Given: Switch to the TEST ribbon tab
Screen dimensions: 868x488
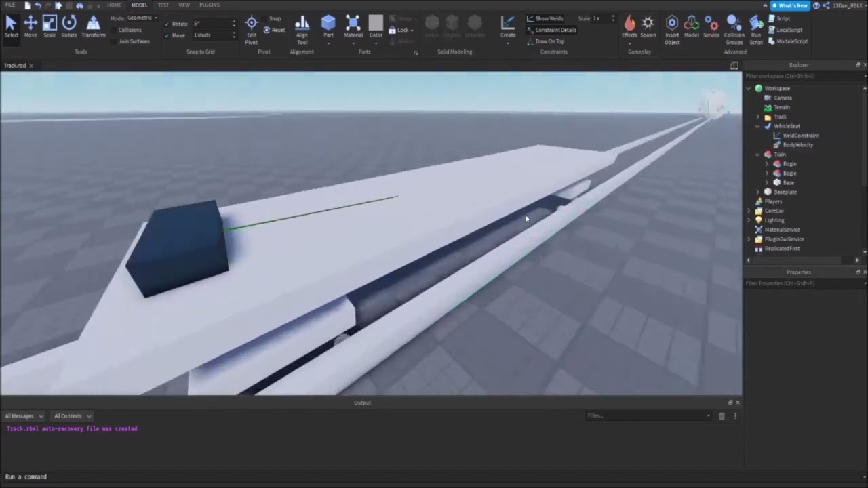Looking at the screenshot, I should [163, 5].
